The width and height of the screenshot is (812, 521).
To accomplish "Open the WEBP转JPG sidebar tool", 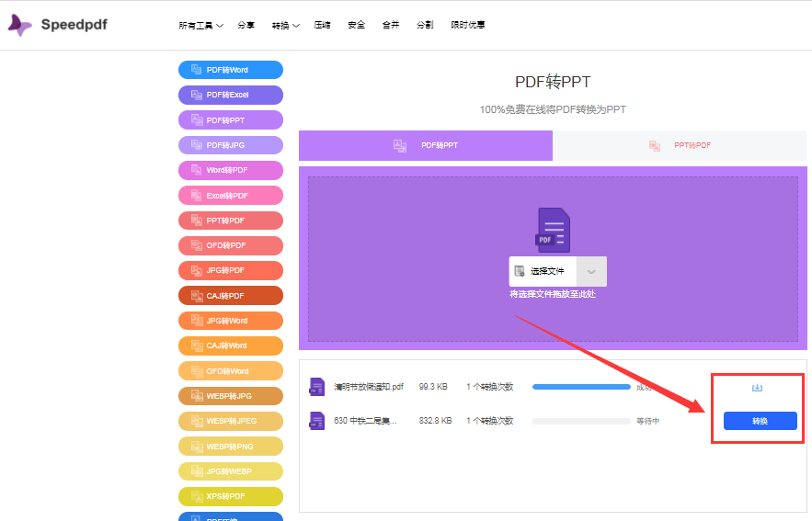I will pyautogui.click(x=231, y=396).
